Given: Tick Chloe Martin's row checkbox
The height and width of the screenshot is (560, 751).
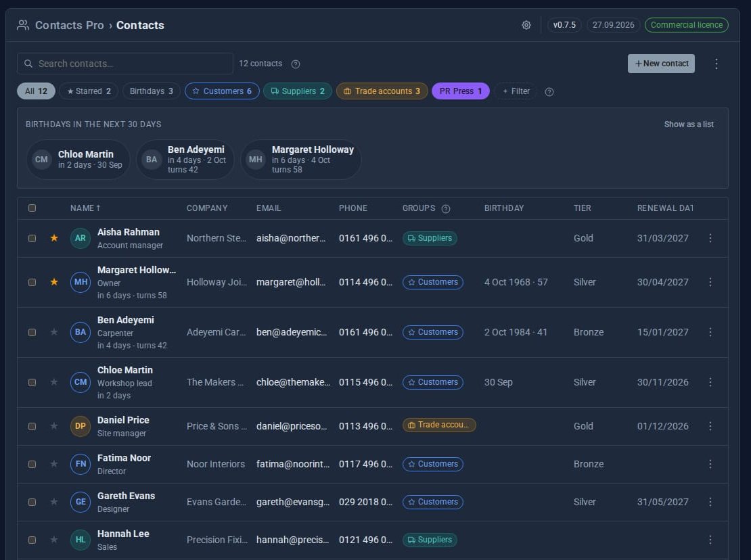Looking at the screenshot, I should point(32,382).
